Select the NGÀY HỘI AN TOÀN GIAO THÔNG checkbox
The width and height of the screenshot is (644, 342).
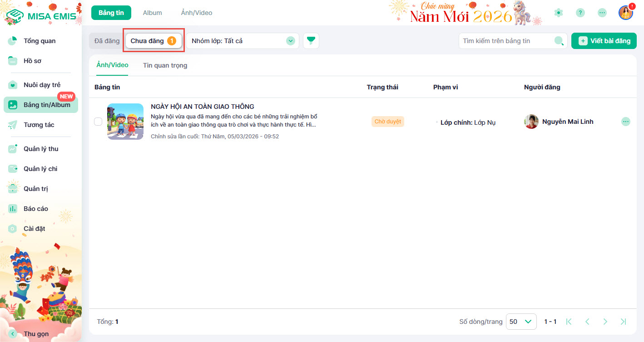coord(98,122)
